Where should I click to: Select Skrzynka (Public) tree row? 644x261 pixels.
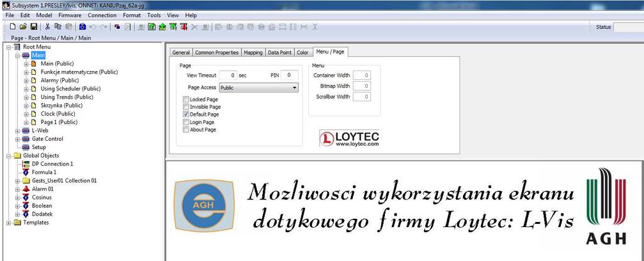[x=62, y=105]
